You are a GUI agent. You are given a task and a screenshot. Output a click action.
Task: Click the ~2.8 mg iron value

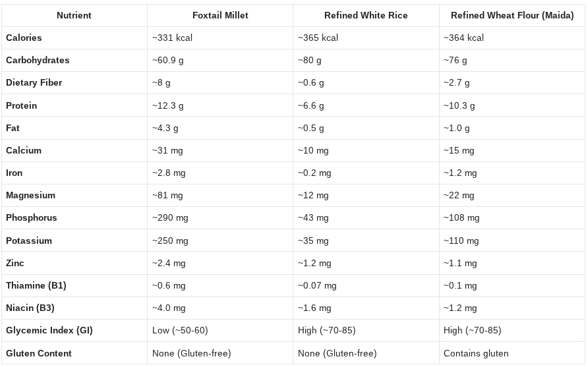point(169,173)
